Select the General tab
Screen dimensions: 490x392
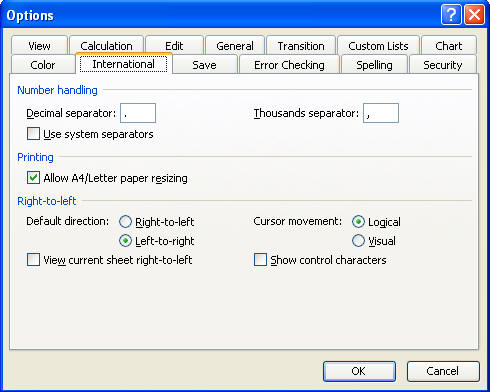tap(235, 46)
